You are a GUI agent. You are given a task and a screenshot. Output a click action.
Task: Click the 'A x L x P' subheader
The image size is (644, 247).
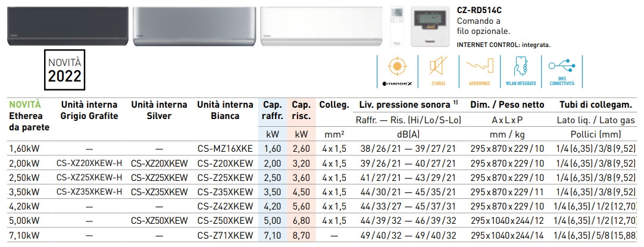point(507,120)
